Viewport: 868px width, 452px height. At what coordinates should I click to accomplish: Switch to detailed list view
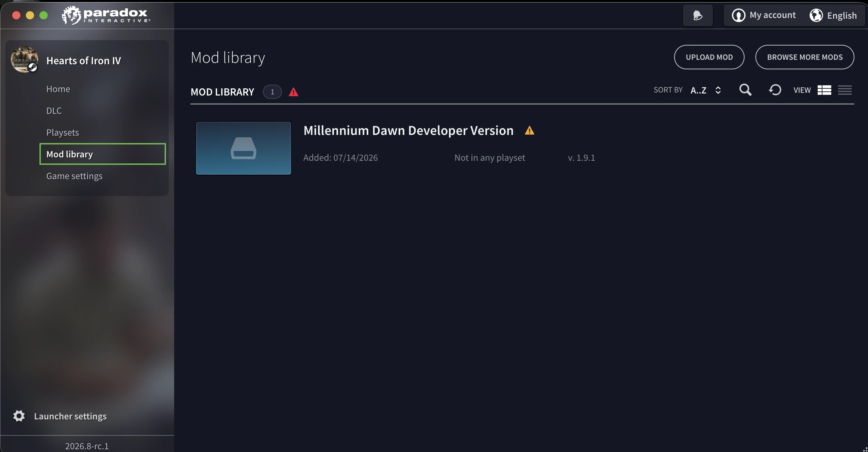pyautogui.click(x=824, y=90)
